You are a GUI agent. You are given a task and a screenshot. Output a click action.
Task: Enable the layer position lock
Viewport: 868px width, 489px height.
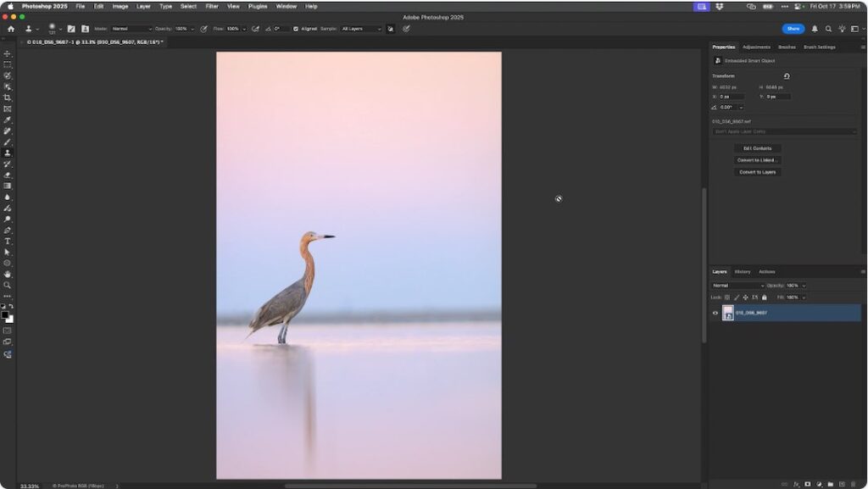[746, 297]
